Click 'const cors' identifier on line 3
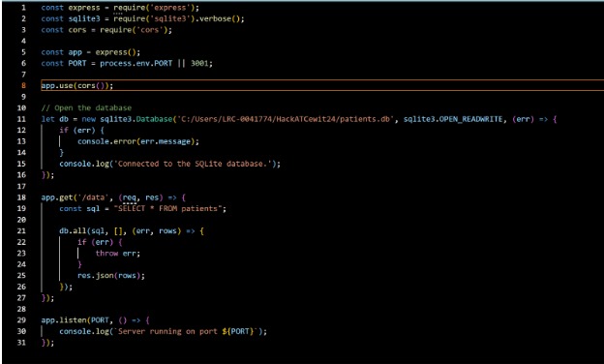Screen dimensions: 604x364 (x=77, y=30)
